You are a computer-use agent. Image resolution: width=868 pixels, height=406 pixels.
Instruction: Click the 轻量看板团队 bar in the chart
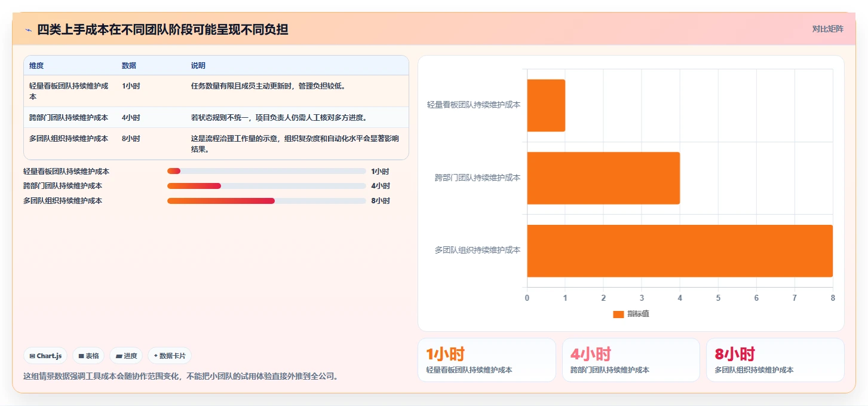coord(546,105)
